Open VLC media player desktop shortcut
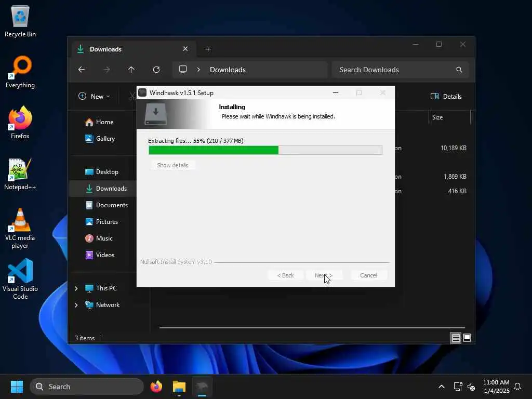The width and height of the screenshot is (532, 399). click(x=20, y=229)
